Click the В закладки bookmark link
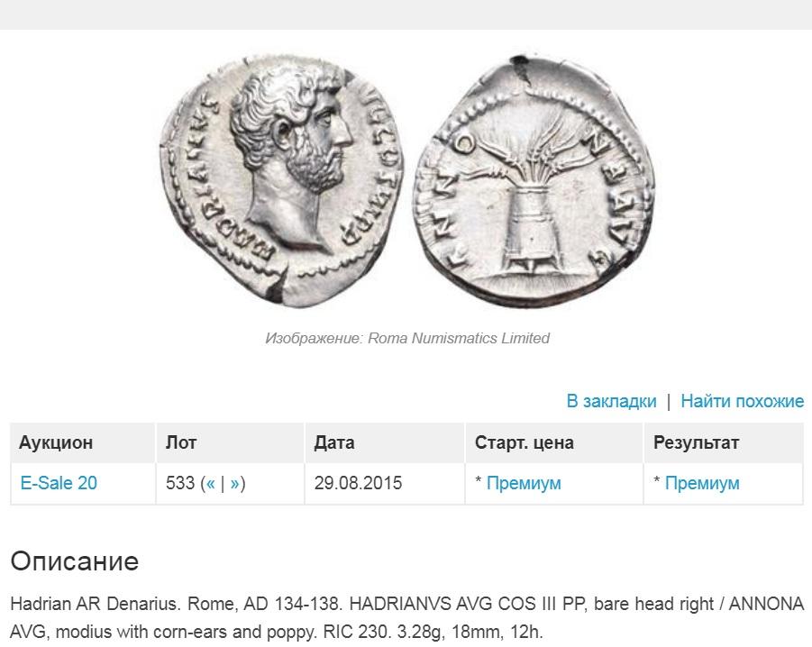This screenshot has width=812, height=647. (611, 401)
